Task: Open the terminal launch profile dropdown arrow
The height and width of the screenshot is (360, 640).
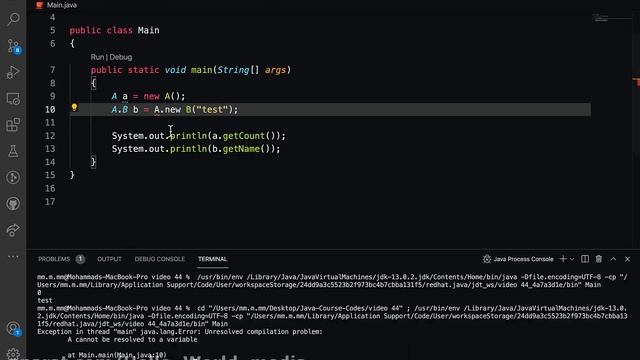Action: click(x=572, y=259)
